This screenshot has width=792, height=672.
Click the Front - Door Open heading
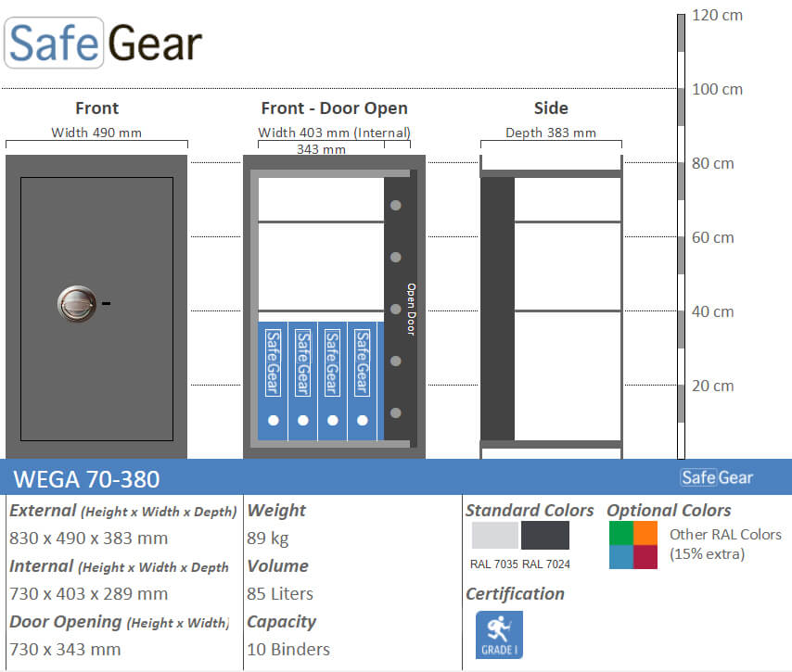pyautogui.click(x=335, y=108)
